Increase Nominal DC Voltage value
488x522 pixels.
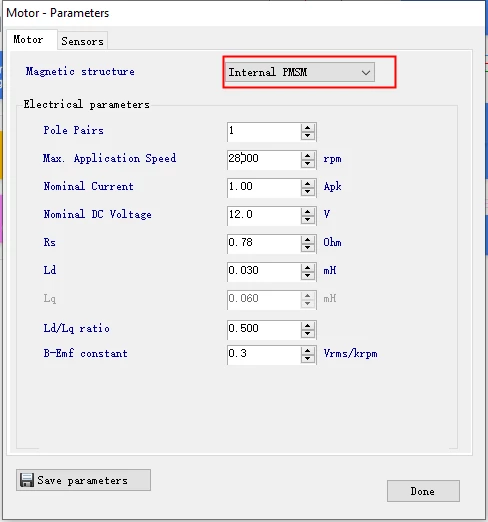308,211
